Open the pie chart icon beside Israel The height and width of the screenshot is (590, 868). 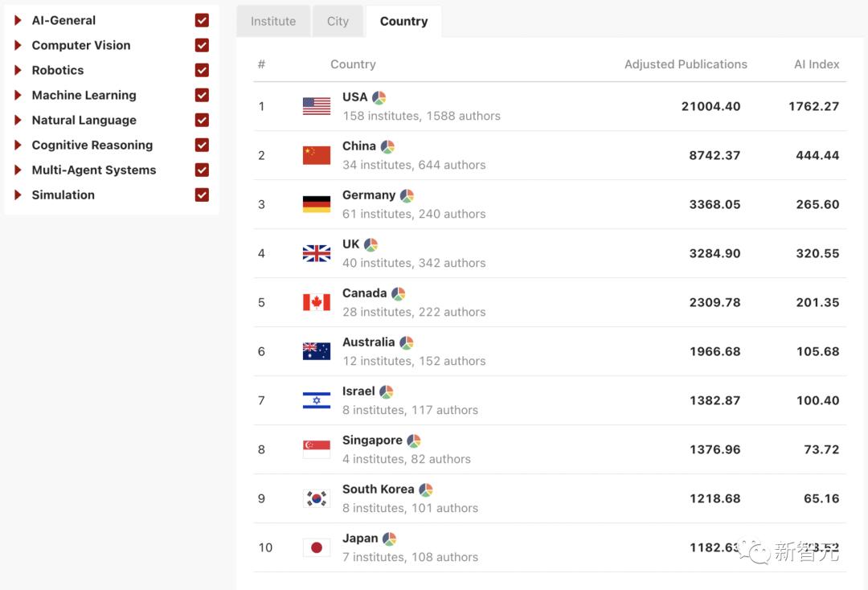(387, 392)
